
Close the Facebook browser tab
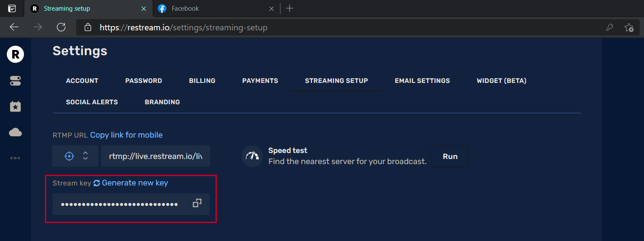pyautogui.click(x=271, y=9)
